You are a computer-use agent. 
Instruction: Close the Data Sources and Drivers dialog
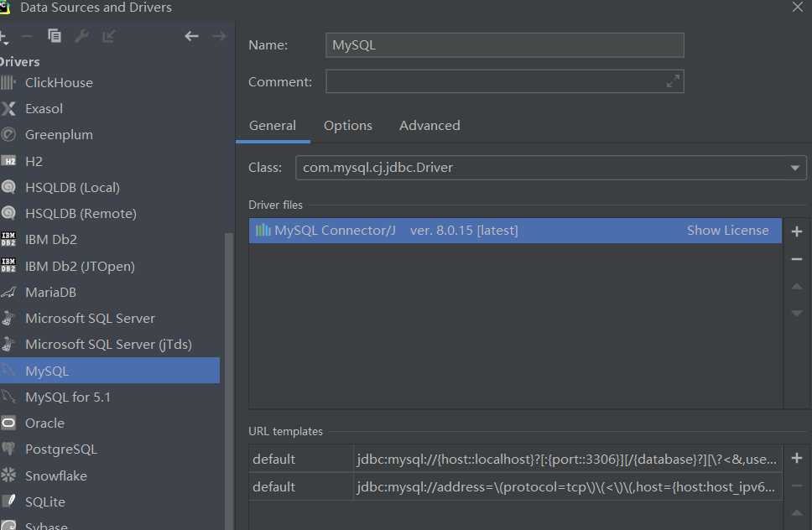click(x=797, y=7)
